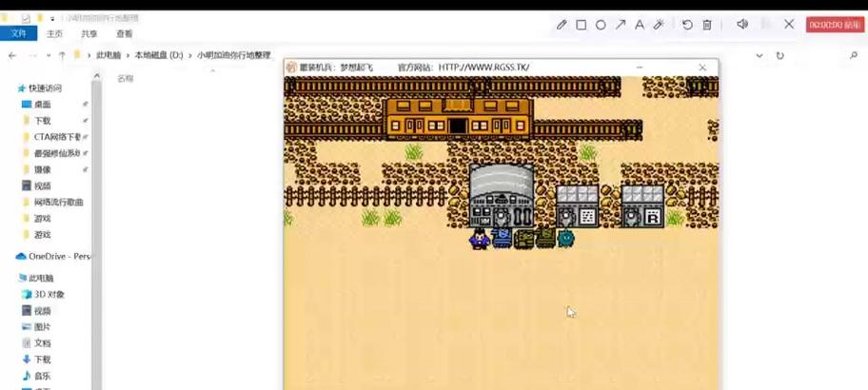Open recent locations dropdown arrow

[49, 55]
